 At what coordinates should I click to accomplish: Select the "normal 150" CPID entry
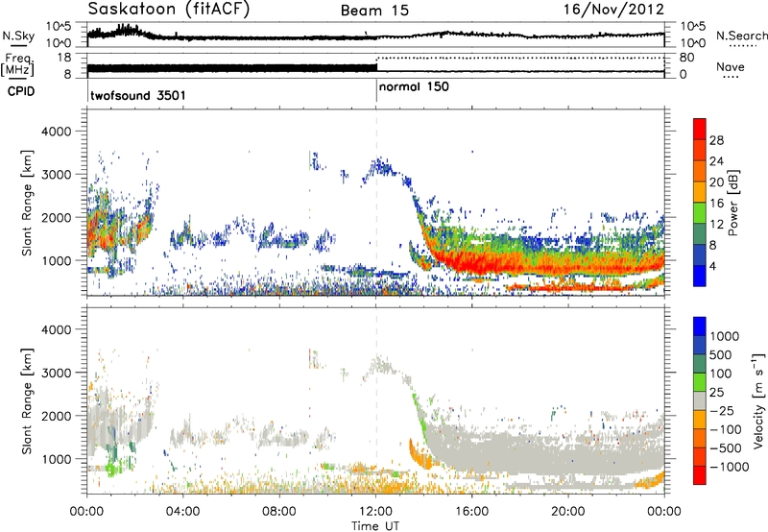click(x=414, y=86)
